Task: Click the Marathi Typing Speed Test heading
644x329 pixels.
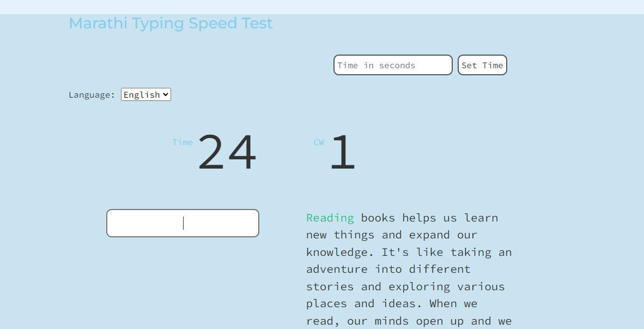Action: 171,23
